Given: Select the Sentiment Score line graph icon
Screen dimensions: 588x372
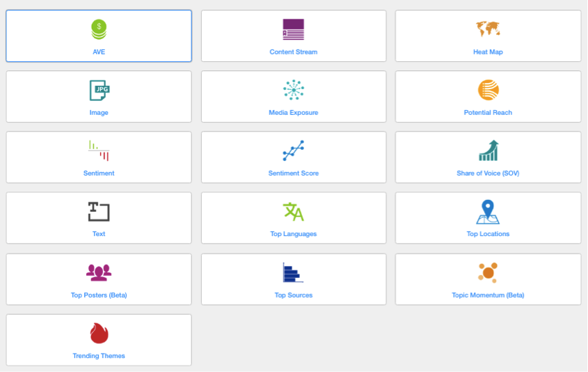Looking at the screenshot, I should [x=293, y=150].
